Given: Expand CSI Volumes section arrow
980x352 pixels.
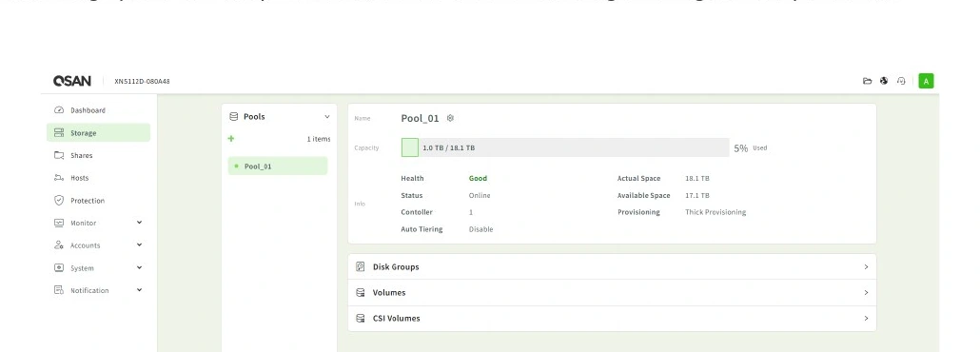Looking at the screenshot, I should (866, 319).
